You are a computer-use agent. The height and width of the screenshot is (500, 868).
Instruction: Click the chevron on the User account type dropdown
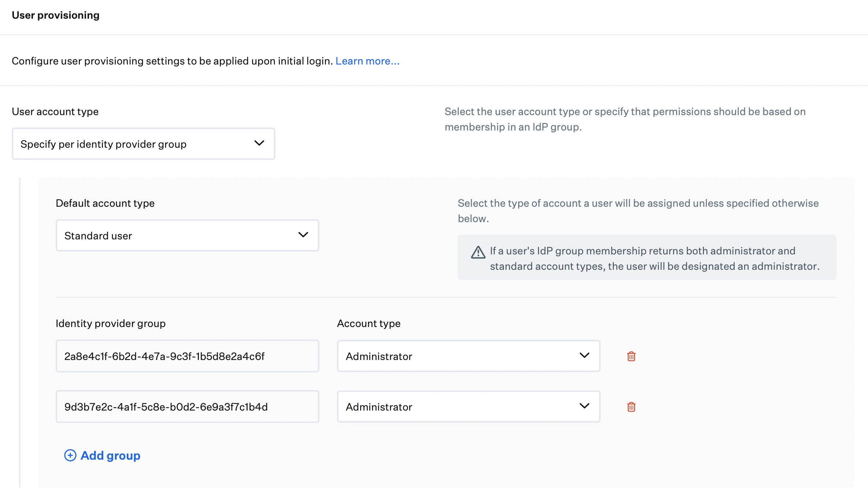pos(259,143)
